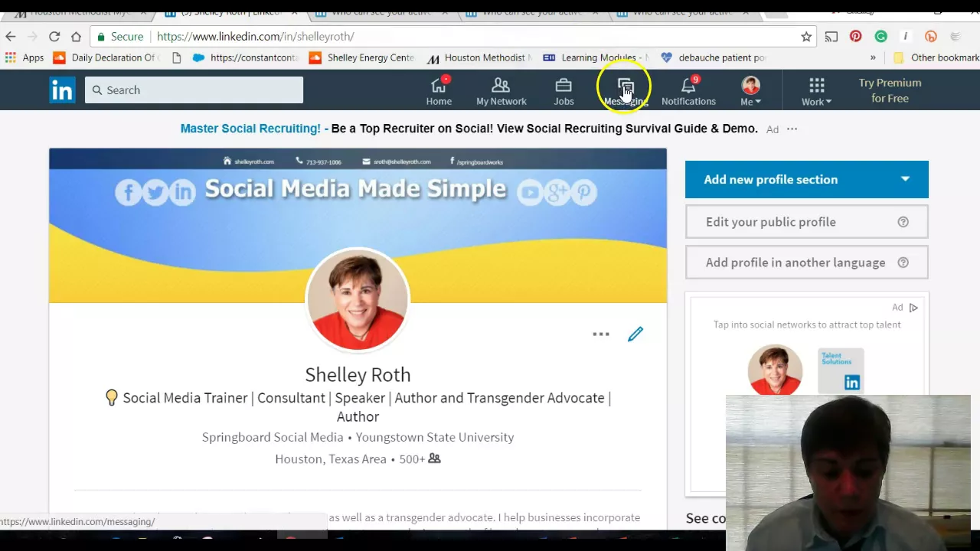View the 500+ connections icon
Viewport: 980px width, 551px height.
click(x=434, y=458)
